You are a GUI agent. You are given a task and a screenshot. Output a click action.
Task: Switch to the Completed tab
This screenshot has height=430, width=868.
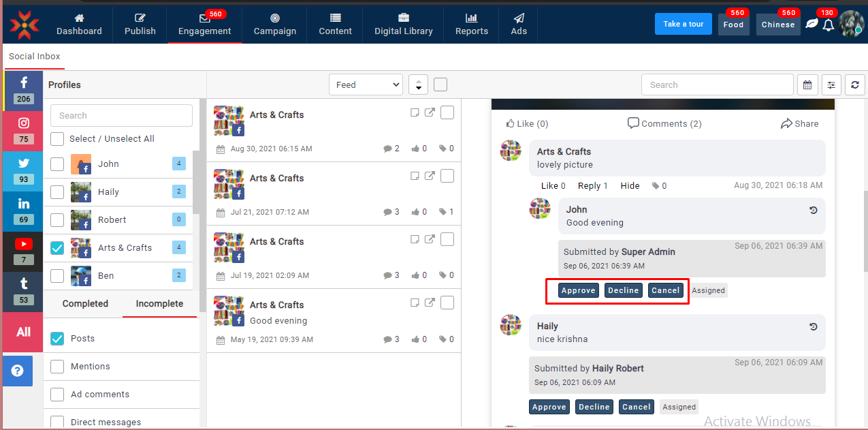coord(85,304)
